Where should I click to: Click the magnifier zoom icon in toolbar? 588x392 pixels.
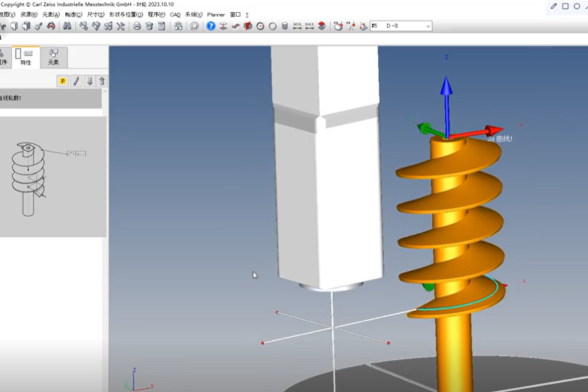point(194,26)
